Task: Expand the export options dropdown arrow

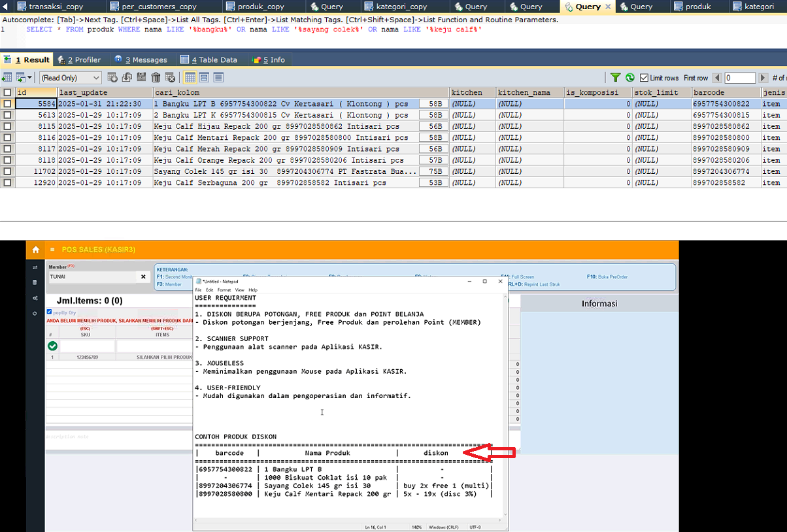Action: pyautogui.click(x=30, y=78)
